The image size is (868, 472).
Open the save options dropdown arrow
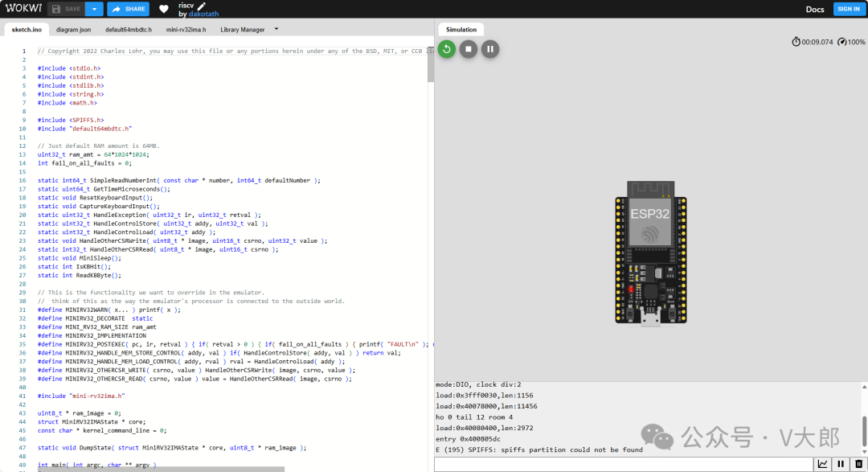pos(94,9)
